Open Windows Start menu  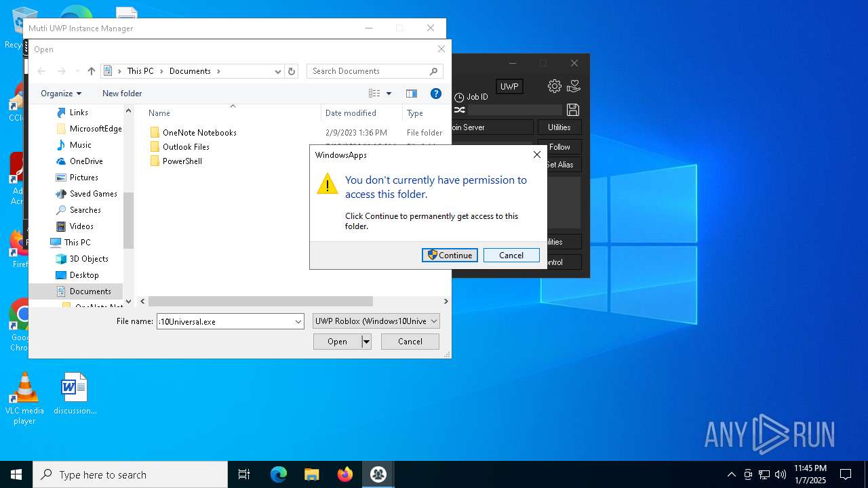16,474
